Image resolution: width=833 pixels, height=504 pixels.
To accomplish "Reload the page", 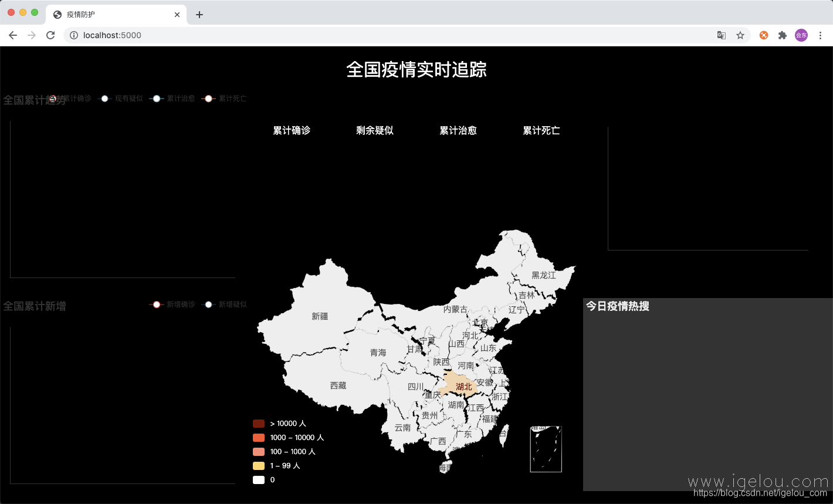I will 50,35.
